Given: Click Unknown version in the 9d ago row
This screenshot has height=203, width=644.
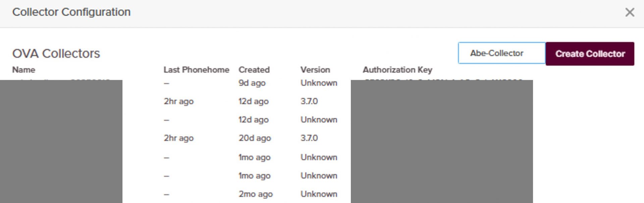Looking at the screenshot, I should [x=319, y=83].
